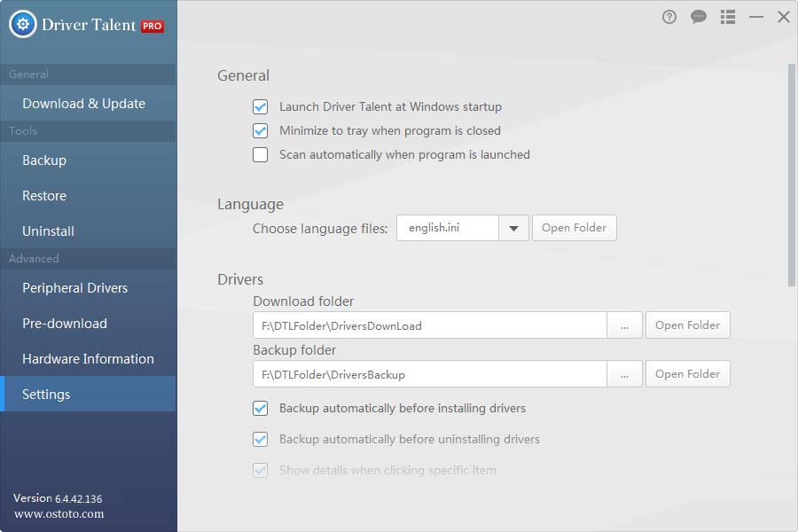Minimize the Driver Talent window
798x532 pixels.
(x=756, y=18)
